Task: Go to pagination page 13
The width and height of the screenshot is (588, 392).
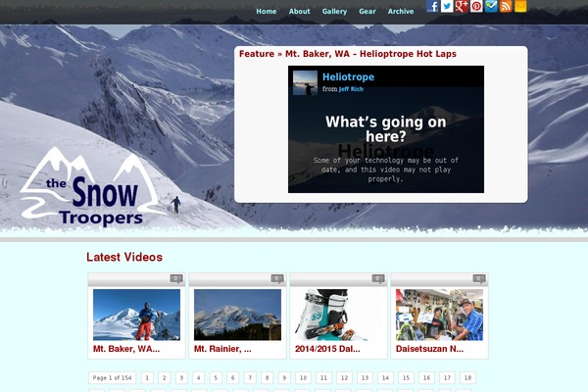Action: coord(365,377)
